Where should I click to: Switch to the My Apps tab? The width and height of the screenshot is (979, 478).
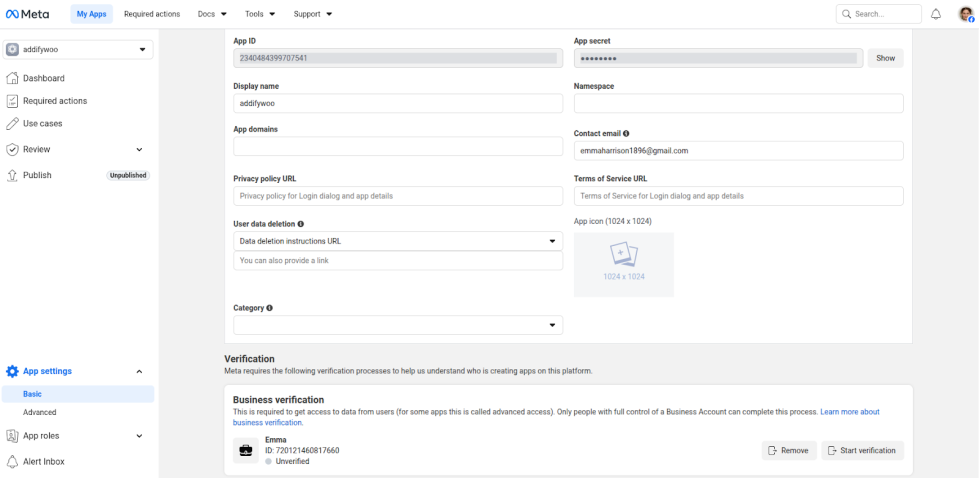91,14
